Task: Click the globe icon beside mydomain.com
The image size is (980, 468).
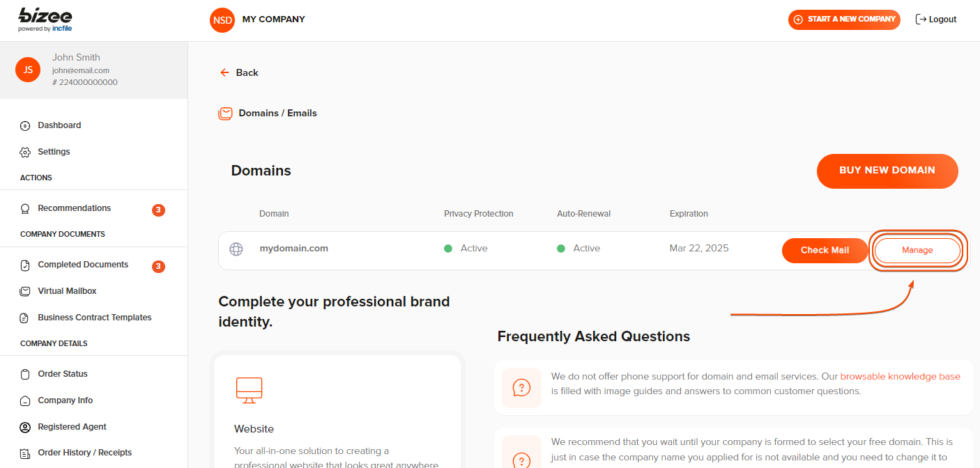Action: 236,249
